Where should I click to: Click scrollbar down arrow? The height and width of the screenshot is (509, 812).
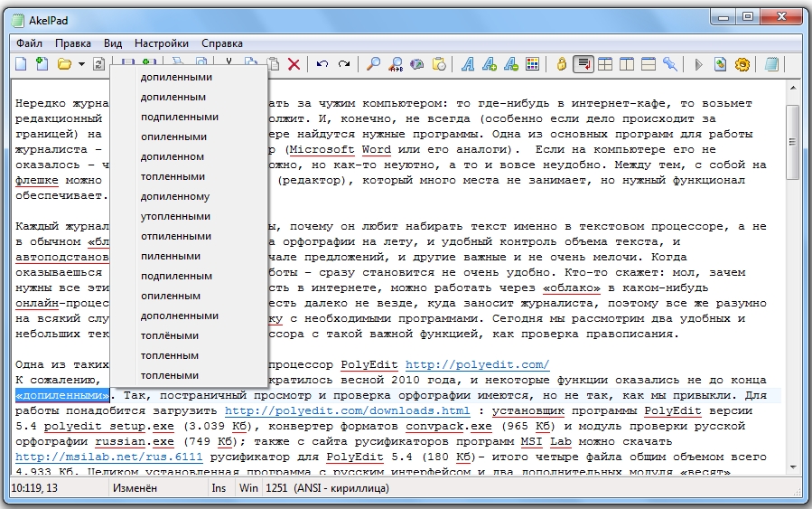point(793,467)
